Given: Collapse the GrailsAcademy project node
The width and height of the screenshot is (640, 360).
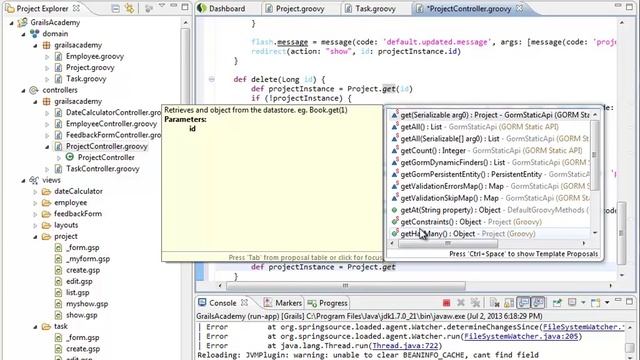Looking at the screenshot, I should [x=11, y=23].
